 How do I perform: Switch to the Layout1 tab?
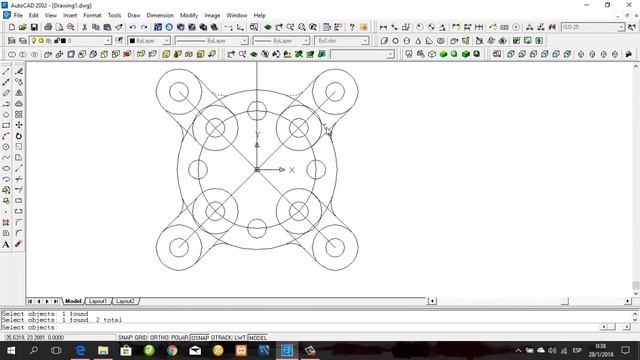coord(98,301)
